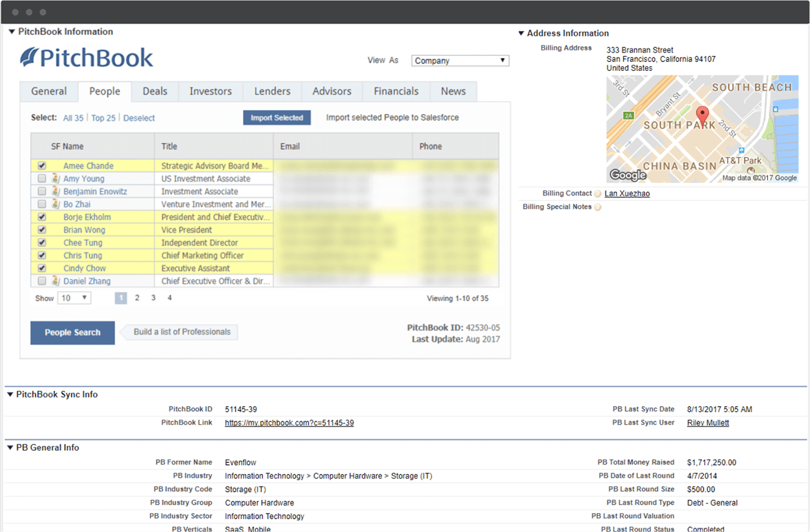This screenshot has width=810, height=532.
Task: Select the People tab
Action: pos(105,92)
